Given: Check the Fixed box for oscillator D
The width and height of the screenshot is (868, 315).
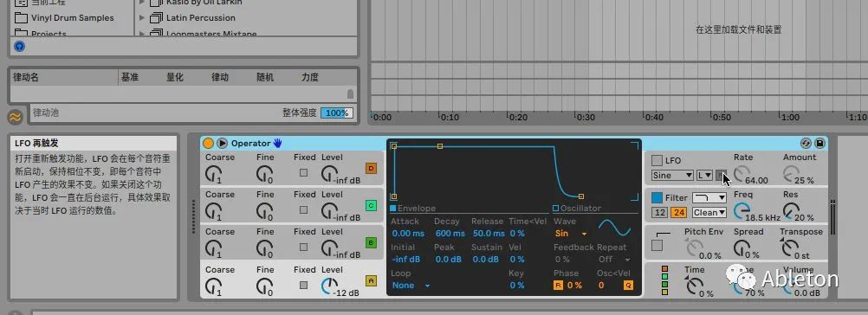Looking at the screenshot, I should pos(303,172).
